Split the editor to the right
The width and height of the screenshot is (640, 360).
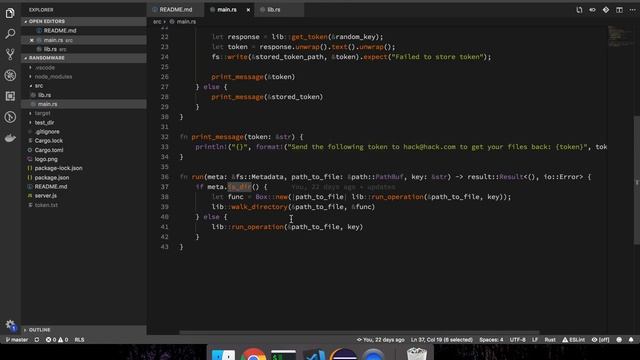(619, 10)
